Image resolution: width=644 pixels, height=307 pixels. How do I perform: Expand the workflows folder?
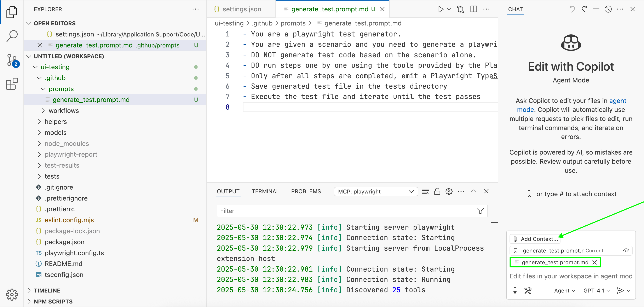click(x=43, y=111)
